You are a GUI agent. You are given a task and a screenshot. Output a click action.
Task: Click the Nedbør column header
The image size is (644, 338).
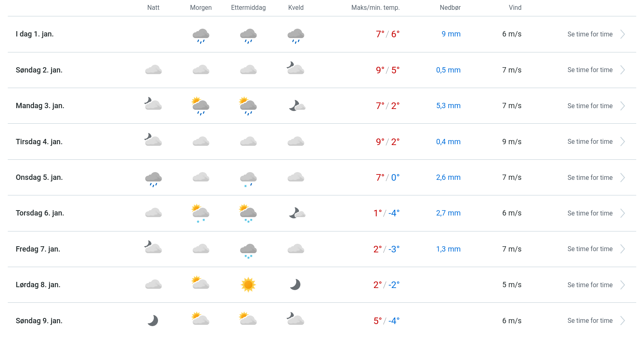pyautogui.click(x=450, y=8)
